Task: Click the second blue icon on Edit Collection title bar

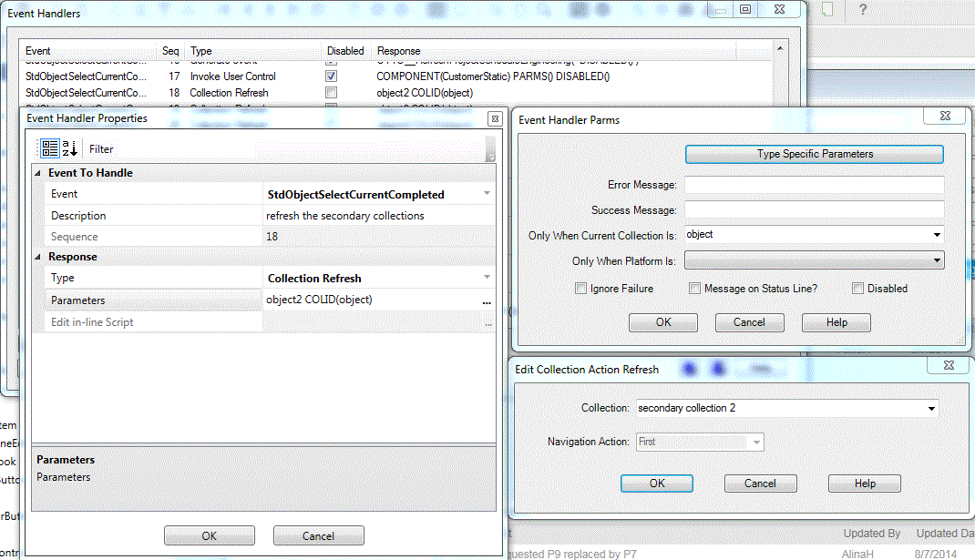Action: [719, 367]
